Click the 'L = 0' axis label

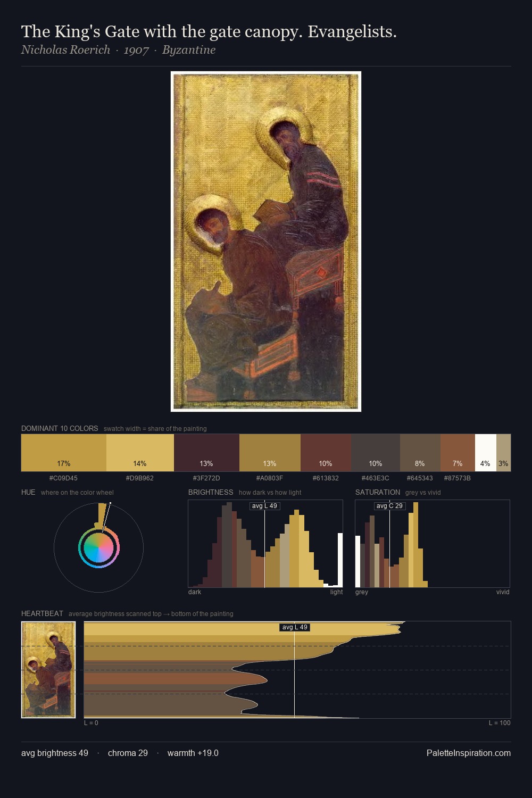(91, 723)
